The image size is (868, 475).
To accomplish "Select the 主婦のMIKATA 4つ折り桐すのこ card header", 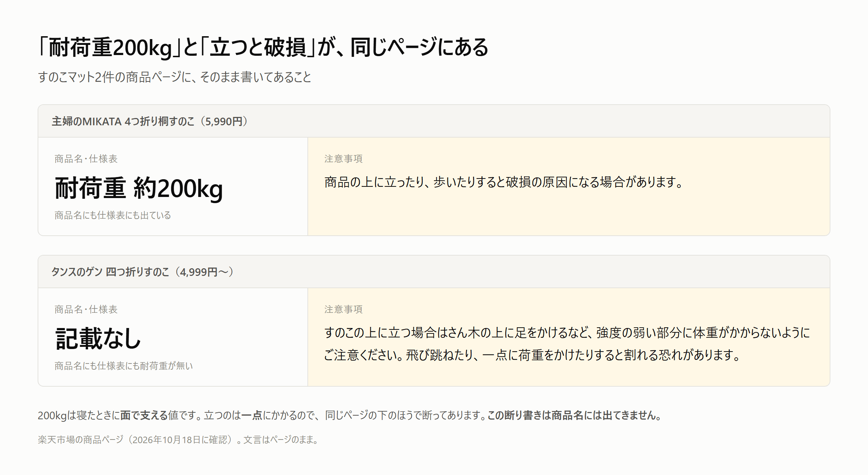I will [434, 121].
